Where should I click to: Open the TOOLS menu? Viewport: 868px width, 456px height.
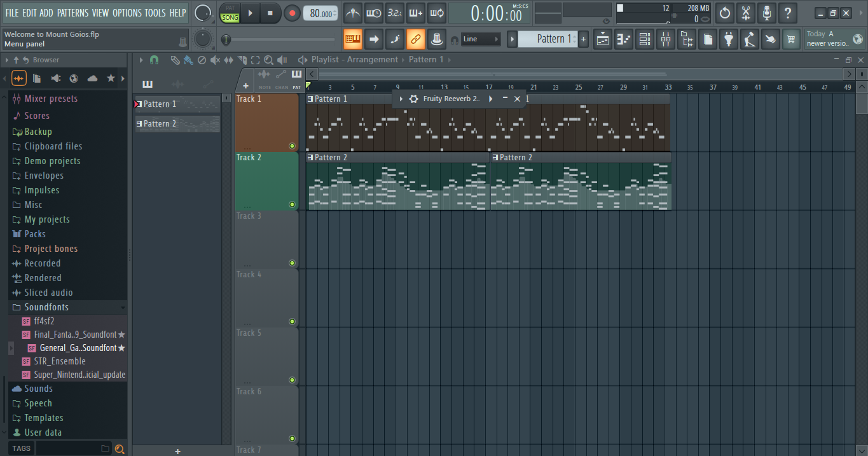(x=155, y=13)
